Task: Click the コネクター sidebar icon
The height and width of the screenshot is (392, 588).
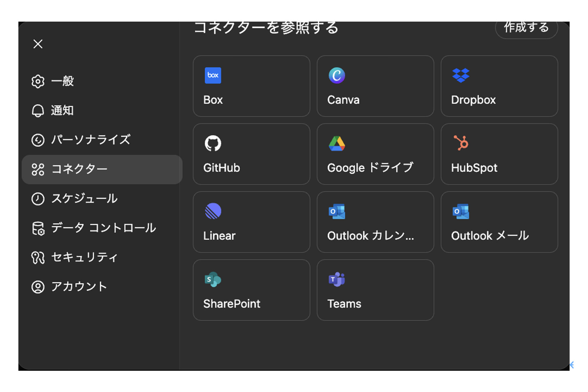Action: [x=38, y=169]
